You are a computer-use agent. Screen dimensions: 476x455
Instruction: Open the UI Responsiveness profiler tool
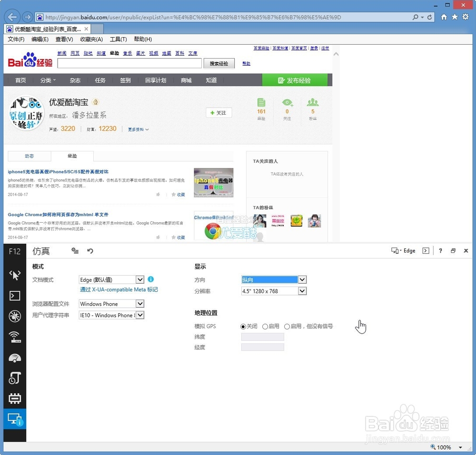point(15,358)
